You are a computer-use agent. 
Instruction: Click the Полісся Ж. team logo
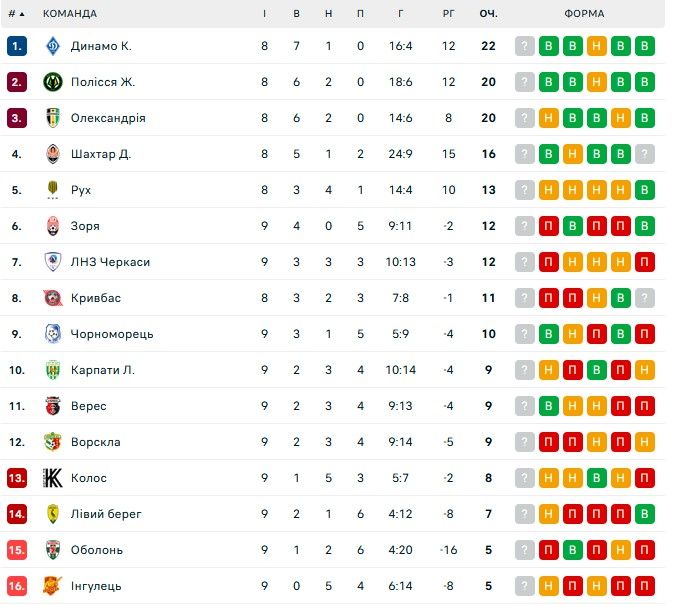point(53,82)
